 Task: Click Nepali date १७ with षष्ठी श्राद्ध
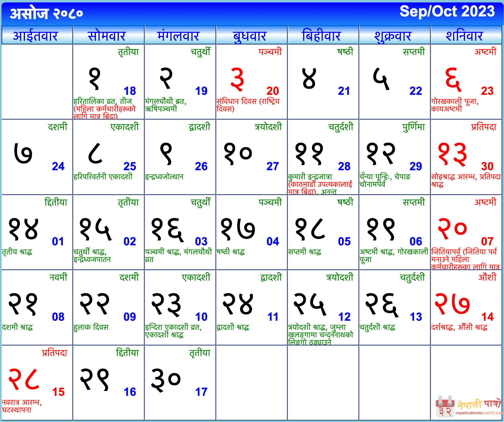coord(238,229)
